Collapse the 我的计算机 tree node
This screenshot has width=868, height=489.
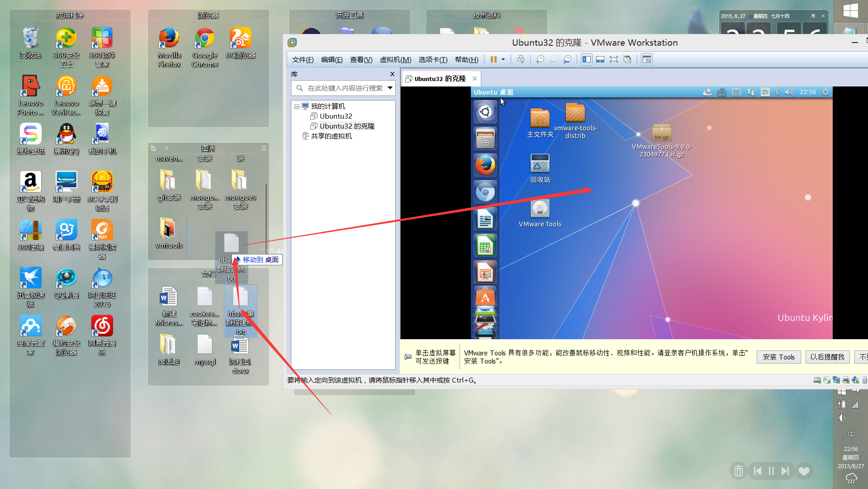297,106
